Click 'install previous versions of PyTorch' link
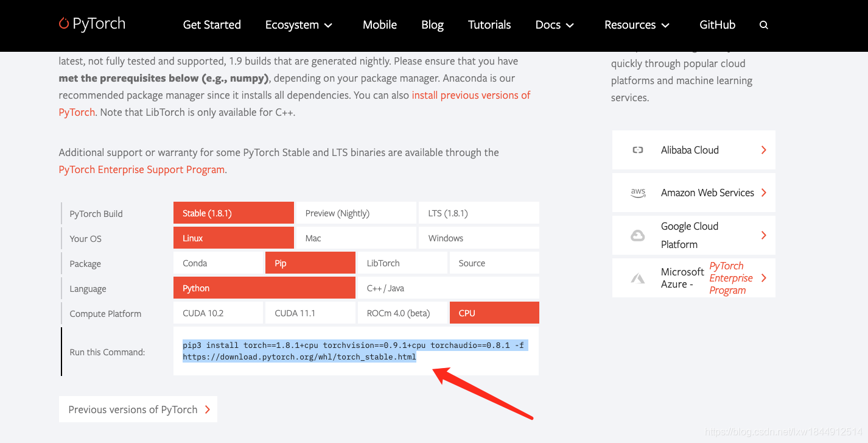The image size is (868, 443). (x=471, y=95)
